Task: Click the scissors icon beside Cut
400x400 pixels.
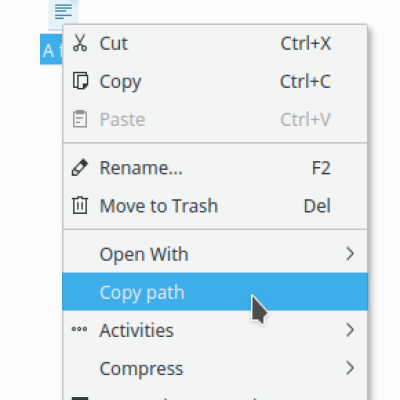Action: click(80, 43)
